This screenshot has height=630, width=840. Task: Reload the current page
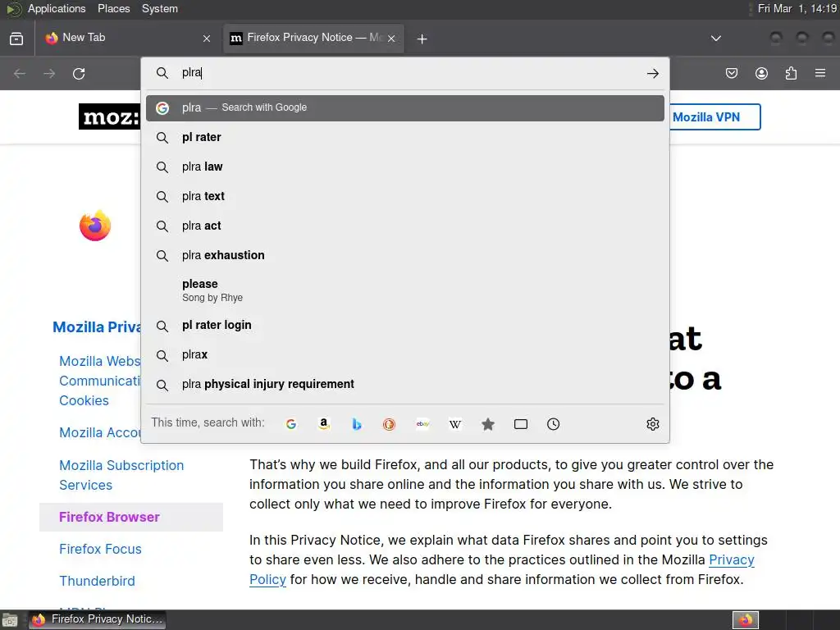[x=79, y=73]
